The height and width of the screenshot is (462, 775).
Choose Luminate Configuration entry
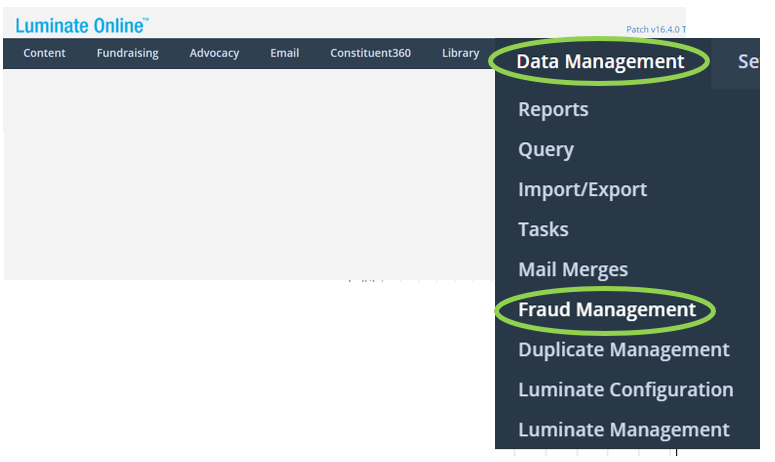click(x=626, y=390)
